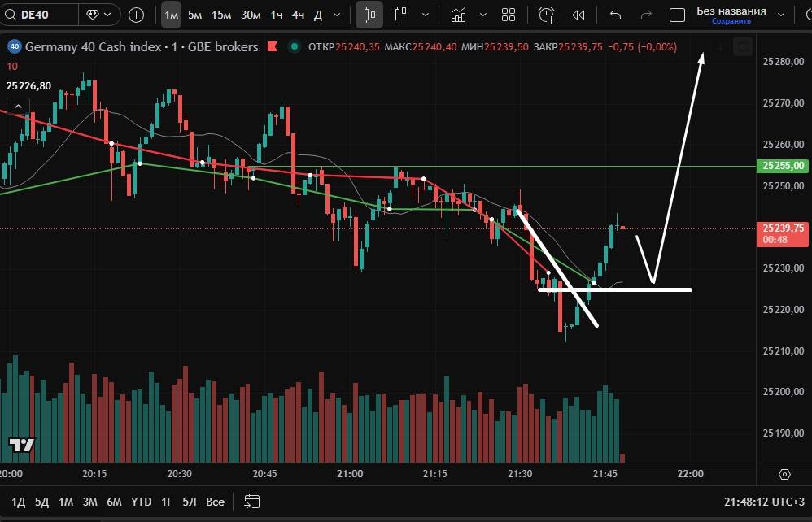Select the 1Д date range tab

19,501
